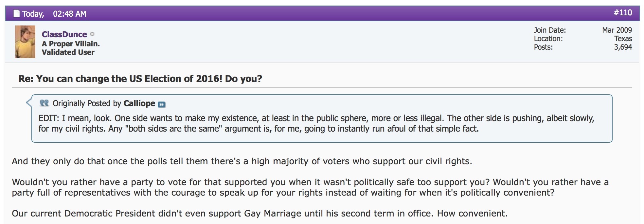Screen dimensions: 644x224
Task: Click the sentence about 'Our current Democratic President'
Action: pos(259,214)
